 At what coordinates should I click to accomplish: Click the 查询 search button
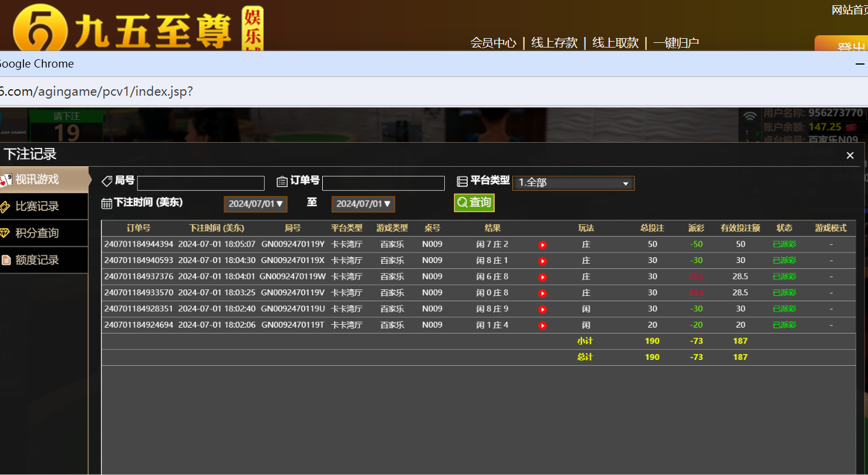tap(474, 202)
